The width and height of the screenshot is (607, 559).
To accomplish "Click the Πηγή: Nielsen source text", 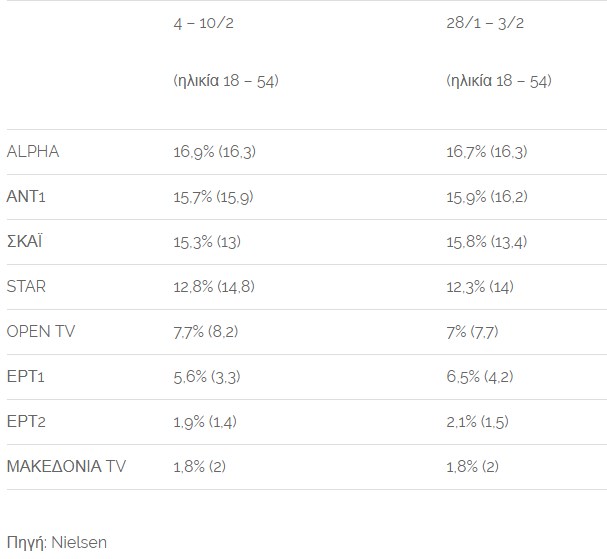I will 57,543.
